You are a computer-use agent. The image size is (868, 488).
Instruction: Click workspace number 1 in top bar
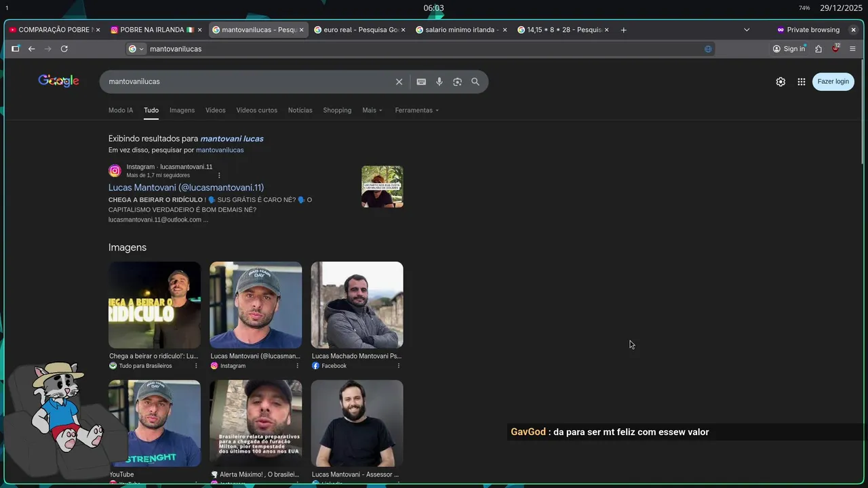(7, 8)
